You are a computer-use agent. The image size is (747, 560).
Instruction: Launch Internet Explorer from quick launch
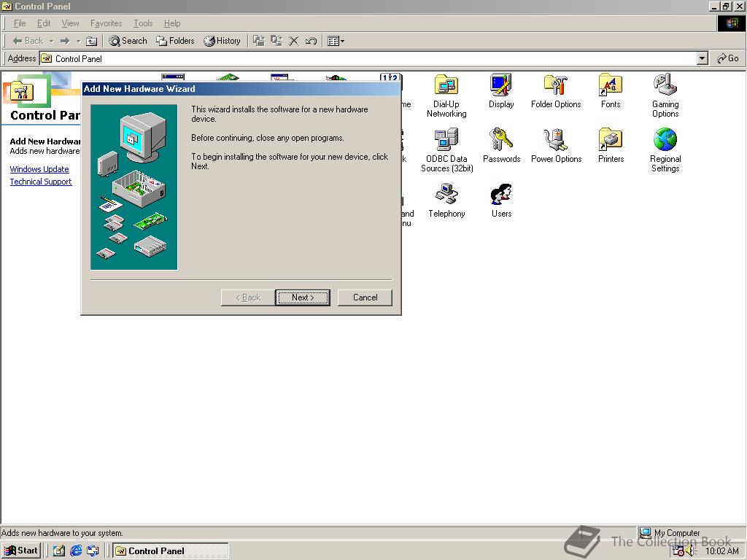click(x=76, y=551)
